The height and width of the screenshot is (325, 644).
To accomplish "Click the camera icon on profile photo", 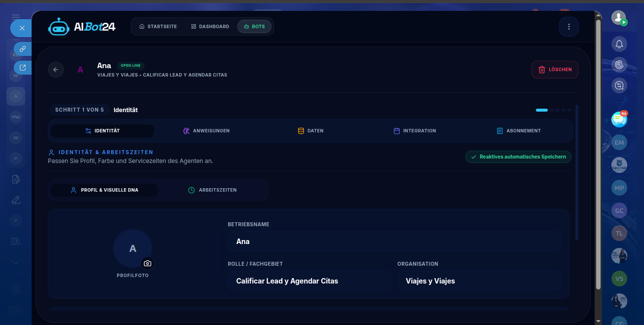I will click(x=148, y=263).
